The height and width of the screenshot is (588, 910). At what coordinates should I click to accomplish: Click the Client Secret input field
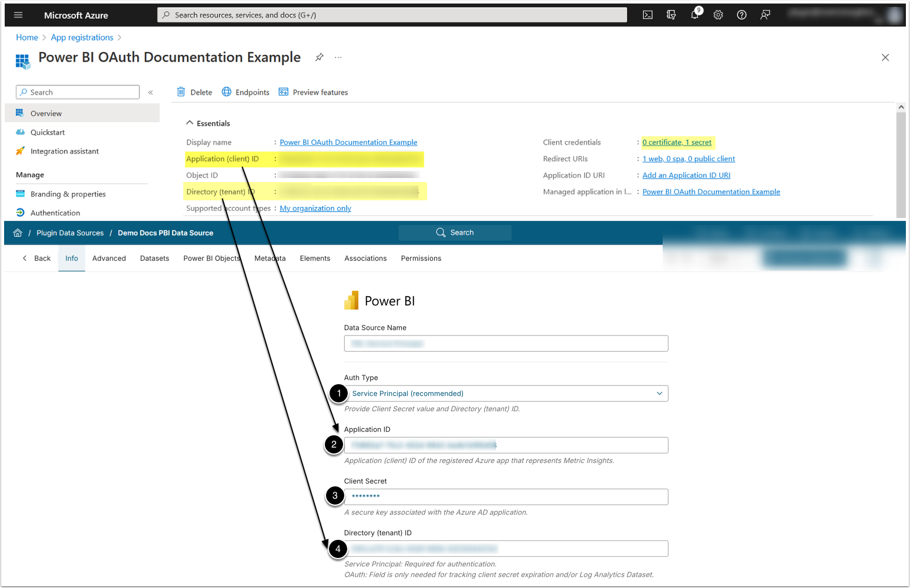point(506,497)
